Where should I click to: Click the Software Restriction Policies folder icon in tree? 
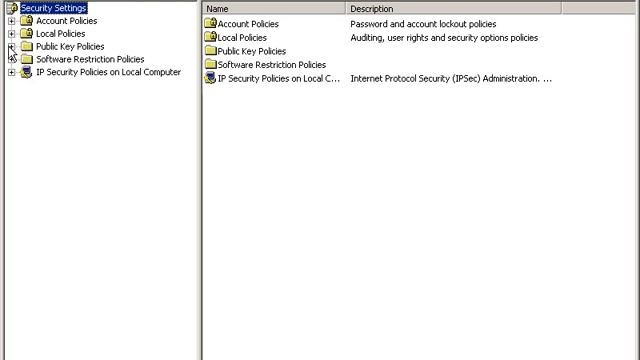click(27, 59)
